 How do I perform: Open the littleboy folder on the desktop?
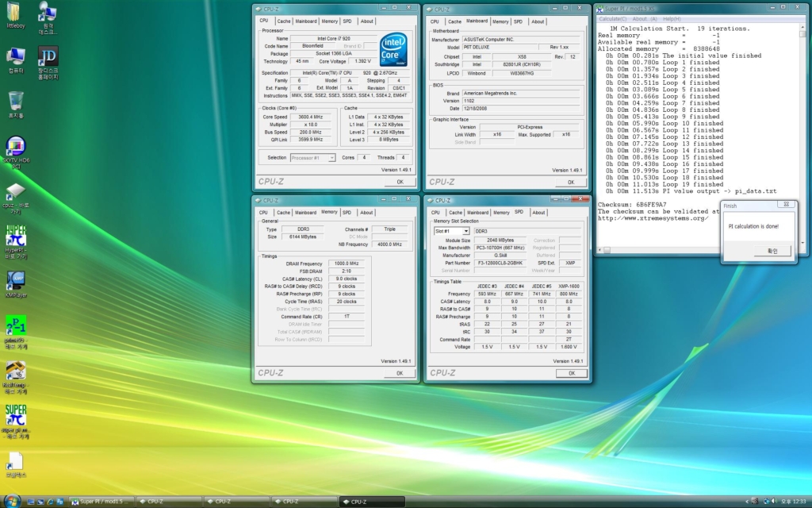click(x=14, y=14)
